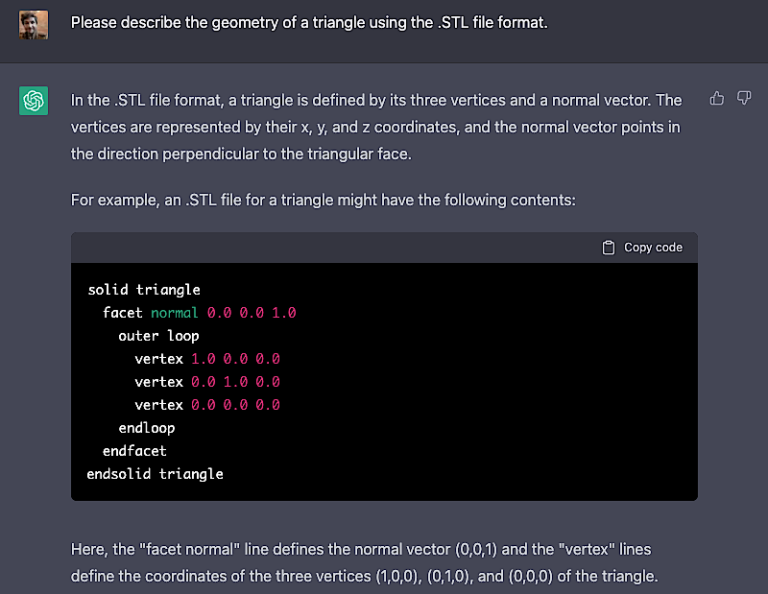Click the user profile avatar
768x594 pixels.
click(x=34, y=23)
